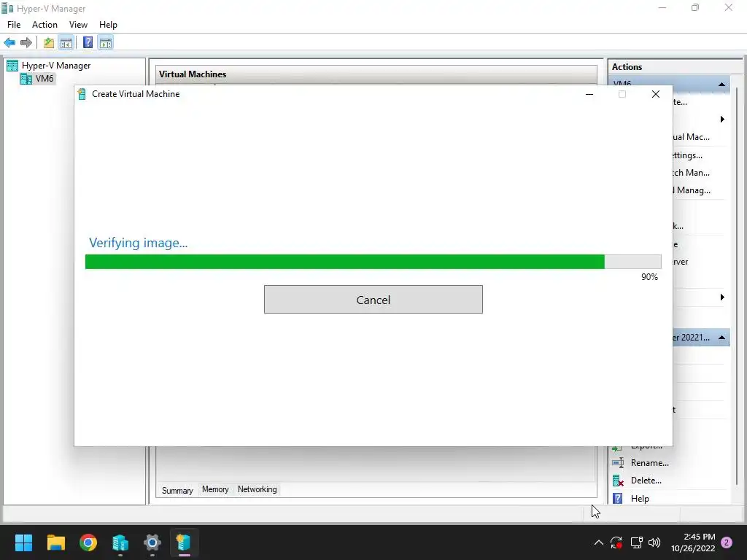Click Delete... in the Actions pane
The image size is (747, 560).
646,481
